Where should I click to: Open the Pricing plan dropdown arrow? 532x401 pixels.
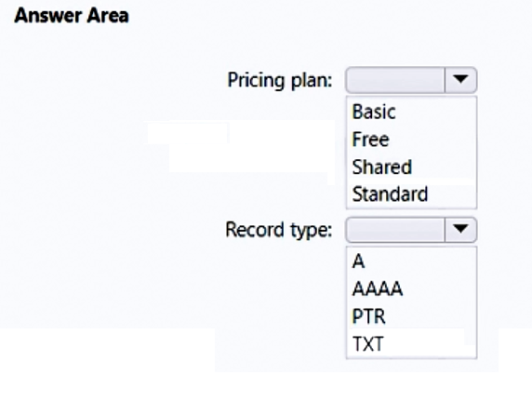[x=460, y=80]
